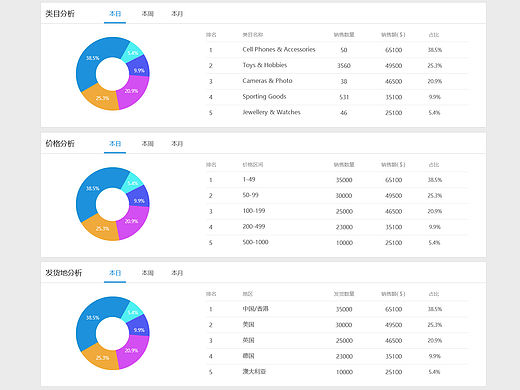This screenshot has width=520, height=390.
Task: Select 本日 tab in 发货地分析 section
Action: click(x=115, y=273)
